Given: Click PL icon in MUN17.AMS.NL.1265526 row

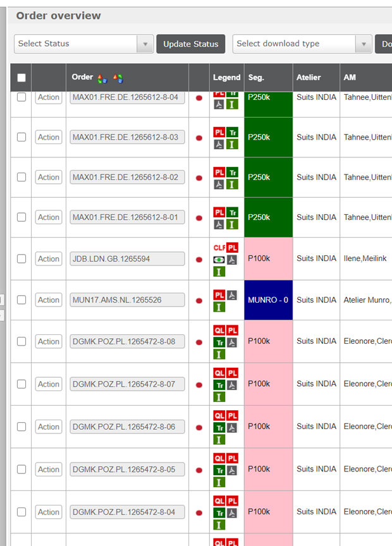Looking at the screenshot, I should click(219, 295).
